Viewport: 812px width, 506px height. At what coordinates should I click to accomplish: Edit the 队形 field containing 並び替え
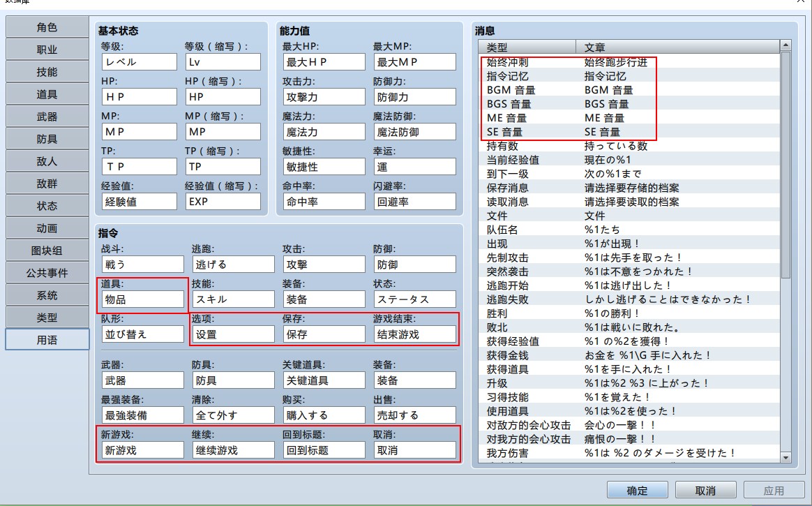click(x=143, y=334)
